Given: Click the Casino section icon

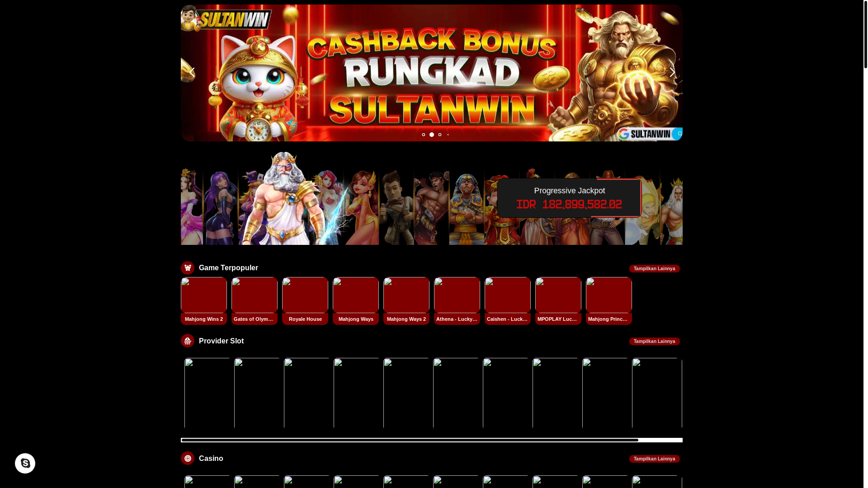Looking at the screenshot, I should pos(188,458).
